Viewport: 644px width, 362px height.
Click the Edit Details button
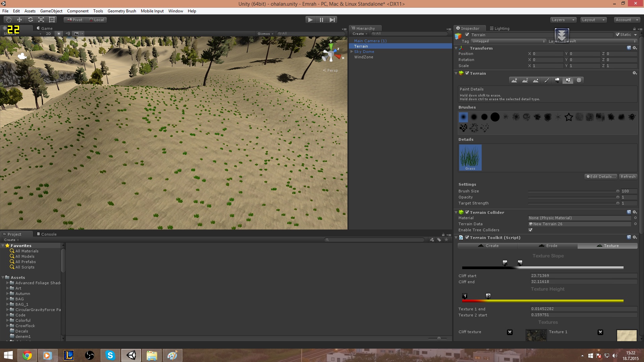coord(601,177)
